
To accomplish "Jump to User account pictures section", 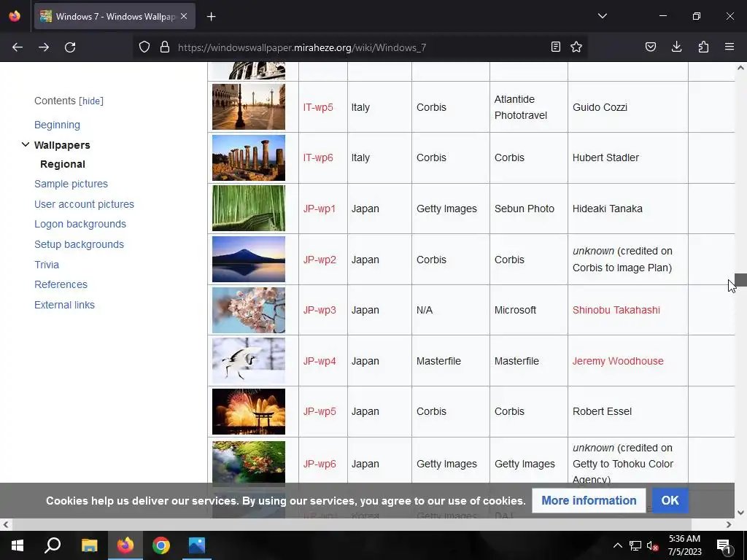I will click(x=85, y=204).
